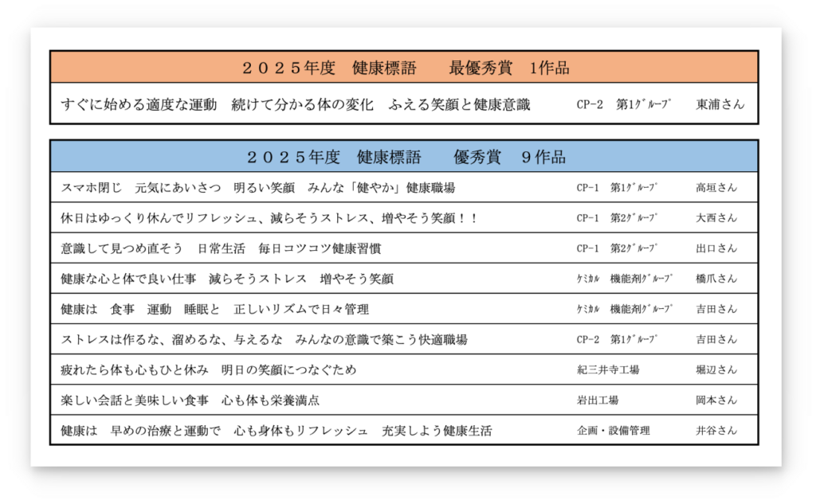The width and height of the screenshot is (816, 504).
Task: Click the 岩出工場 department cell
Action: 597,400
